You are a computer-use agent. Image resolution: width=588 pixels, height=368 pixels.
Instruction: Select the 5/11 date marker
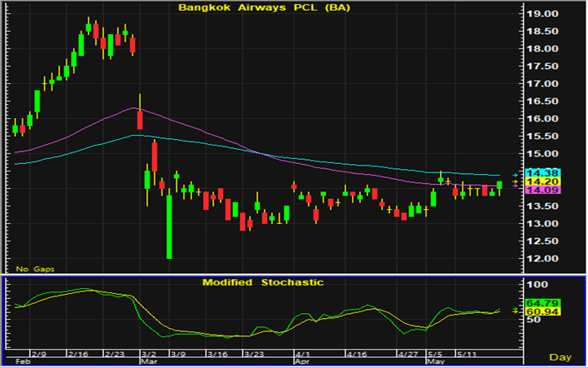click(466, 354)
